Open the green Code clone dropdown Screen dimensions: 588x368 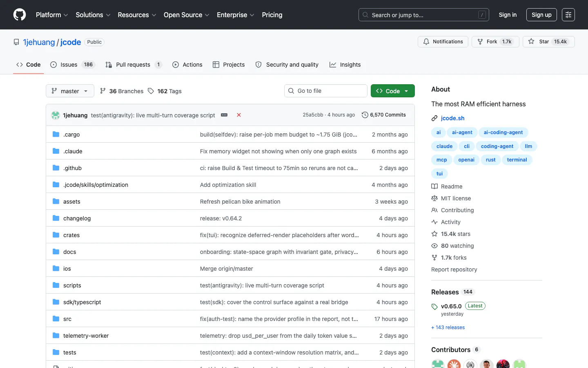pos(393,91)
